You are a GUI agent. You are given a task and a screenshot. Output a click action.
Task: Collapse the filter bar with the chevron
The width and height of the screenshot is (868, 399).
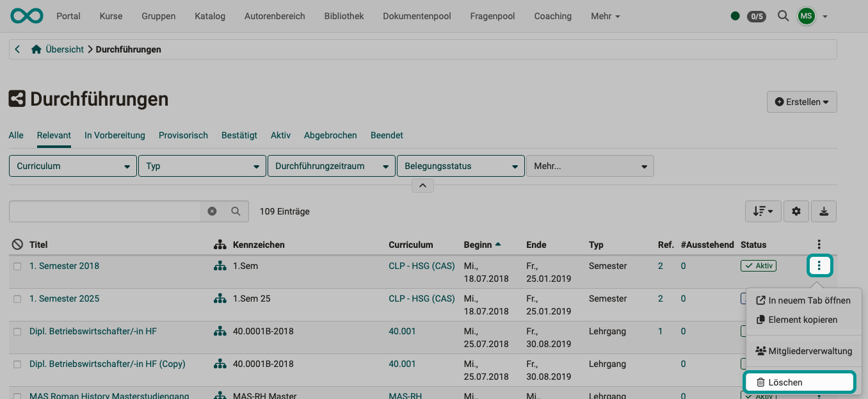422,185
